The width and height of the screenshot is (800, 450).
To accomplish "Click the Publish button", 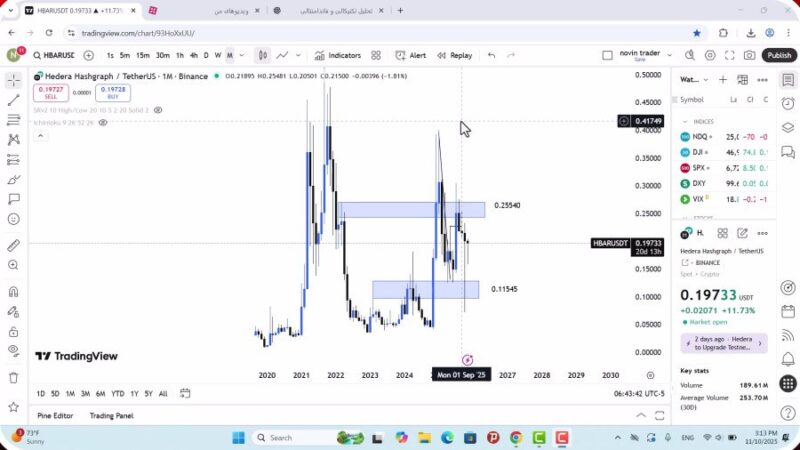I will tap(778, 55).
